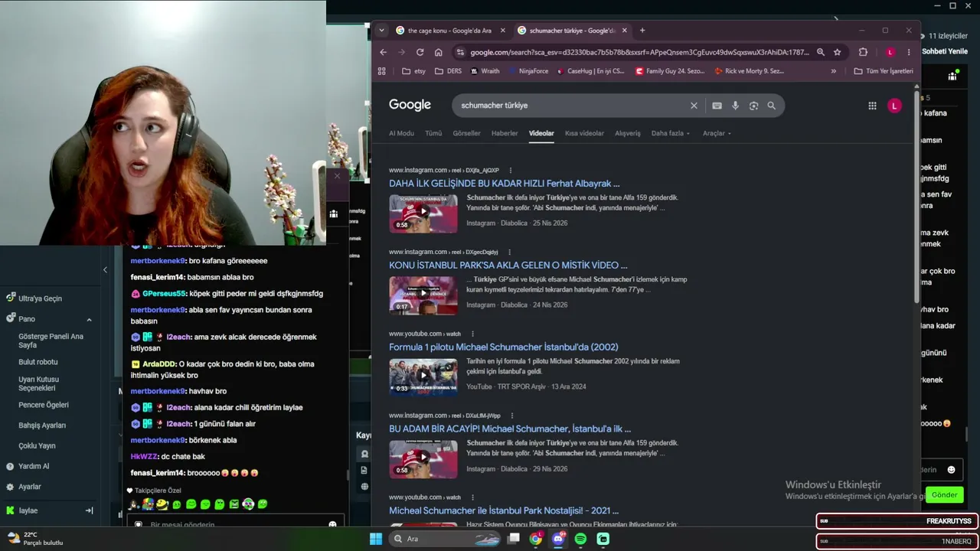Expand the Daha fazla search filter dropdown

click(671, 133)
